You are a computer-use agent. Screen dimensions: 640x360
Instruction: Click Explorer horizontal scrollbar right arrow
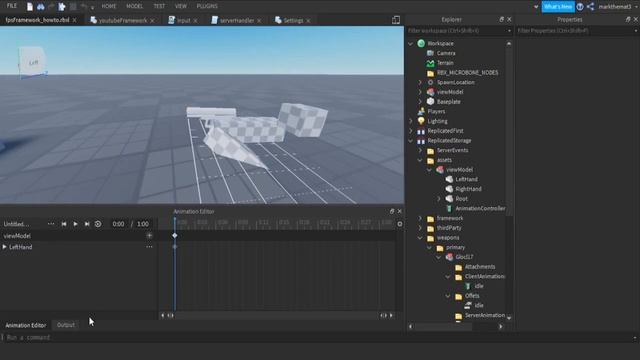[501, 327]
